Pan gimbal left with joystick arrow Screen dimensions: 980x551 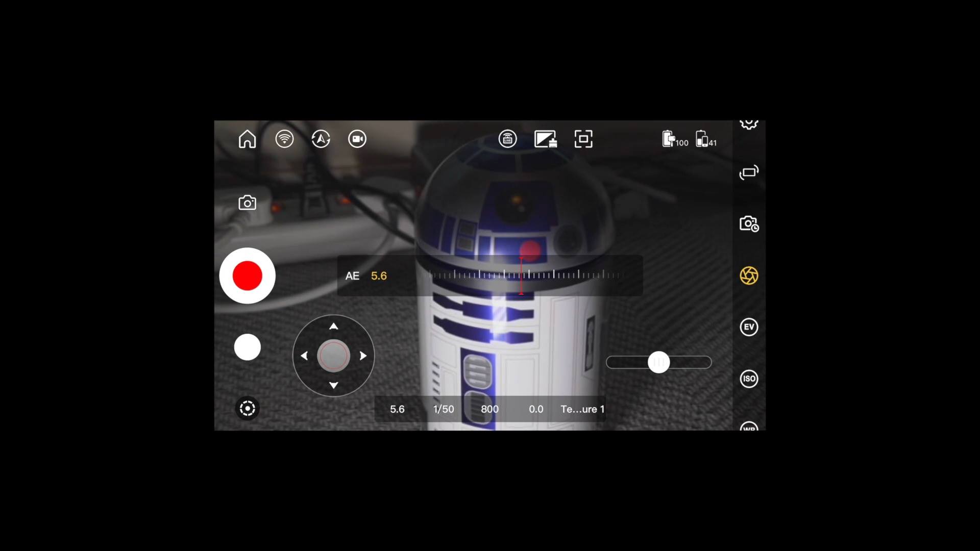click(304, 356)
